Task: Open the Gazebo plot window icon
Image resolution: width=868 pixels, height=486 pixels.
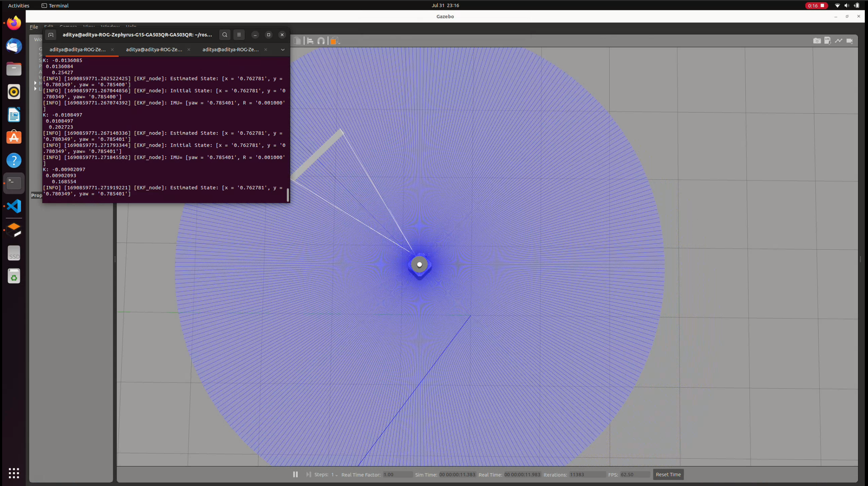Action: [x=839, y=41]
